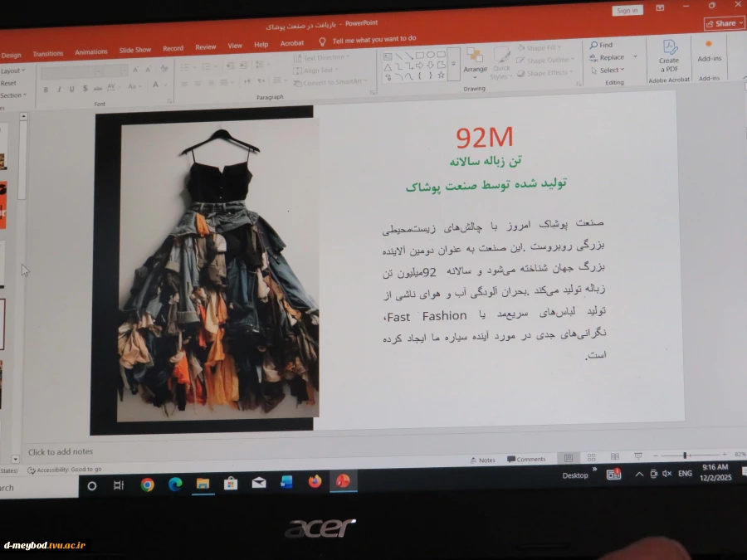Select the Star shape in gallery

442,75
